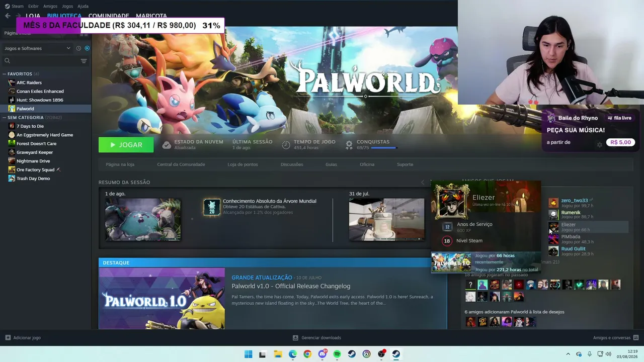Click the library search field
644x362 pixels.
(x=40, y=61)
